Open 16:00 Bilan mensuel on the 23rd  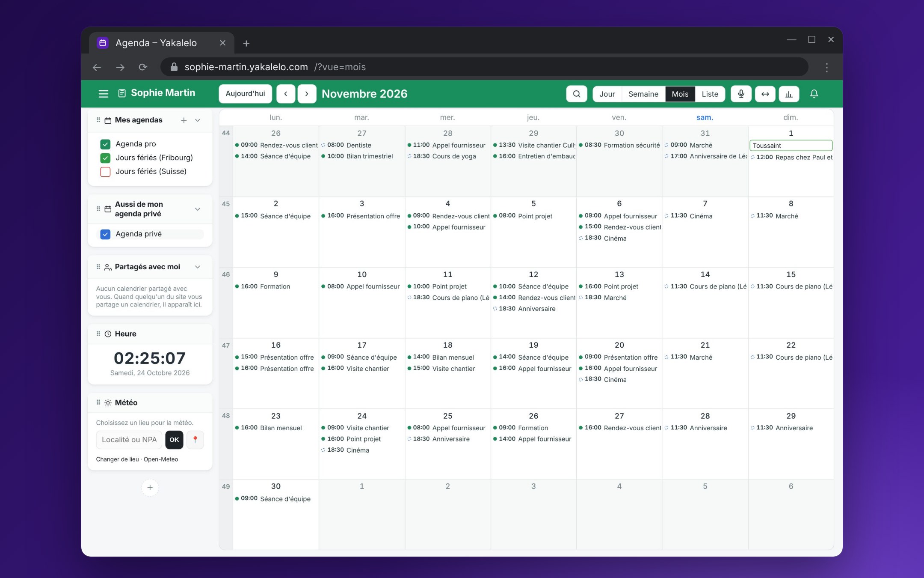[275, 428]
